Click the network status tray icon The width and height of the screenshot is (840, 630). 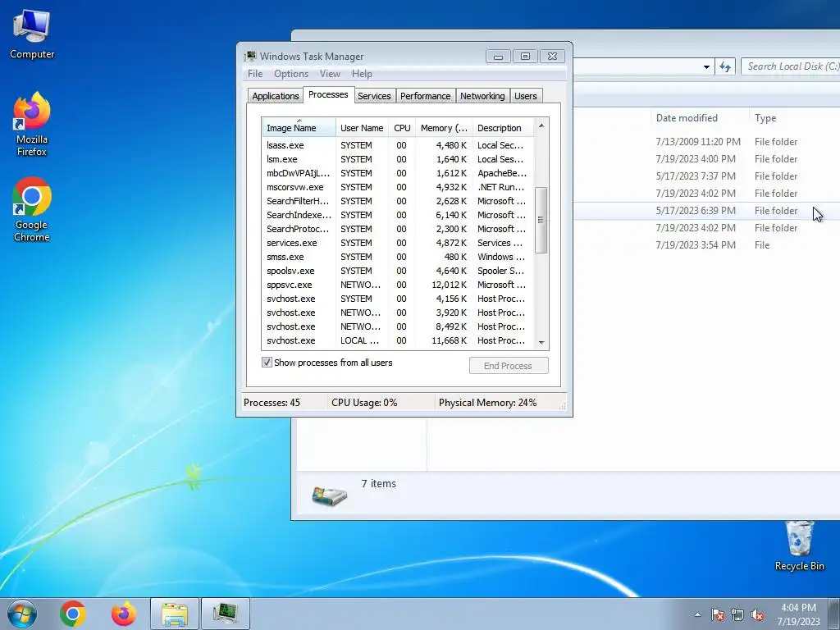coord(737,614)
